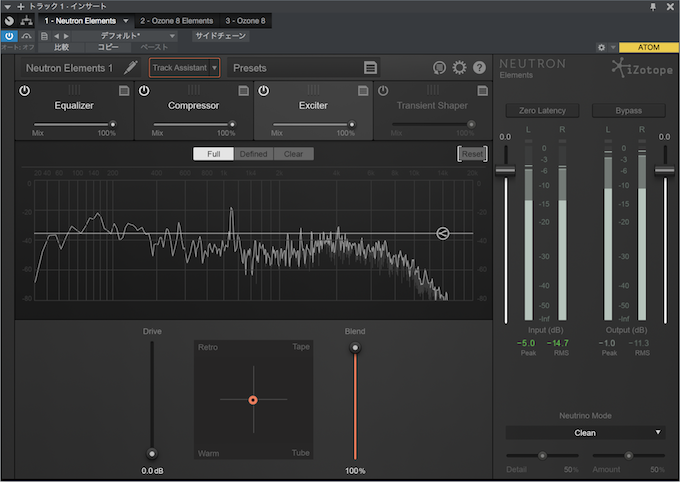Screen dimensions: 680x482
Task: Expand the Neutron Elements plugin dropdown arrow
Action: click(x=126, y=21)
